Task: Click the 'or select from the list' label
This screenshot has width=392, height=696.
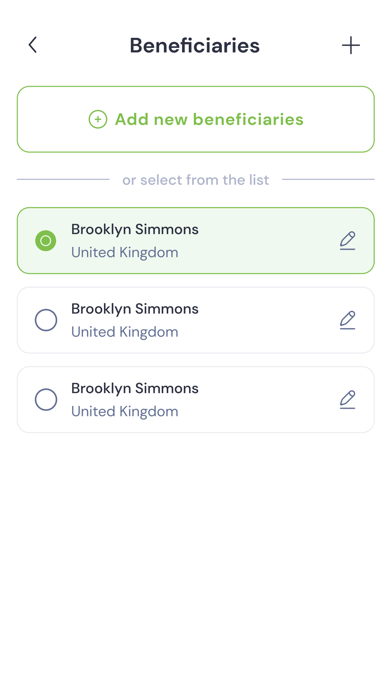Action: point(196,180)
